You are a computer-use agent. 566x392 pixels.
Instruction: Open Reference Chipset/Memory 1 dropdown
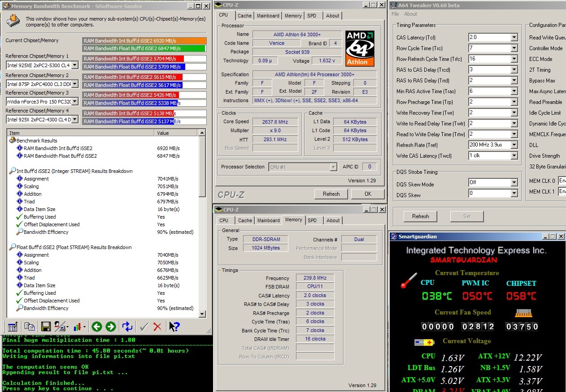pos(75,65)
